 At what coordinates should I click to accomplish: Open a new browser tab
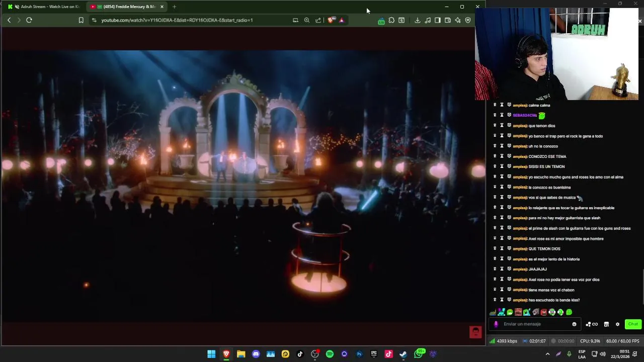174,7
